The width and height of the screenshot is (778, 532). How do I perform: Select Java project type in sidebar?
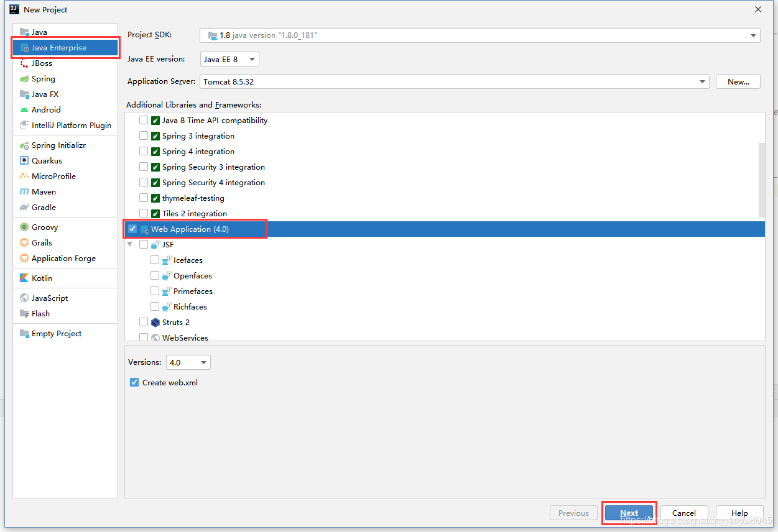pos(65,32)
